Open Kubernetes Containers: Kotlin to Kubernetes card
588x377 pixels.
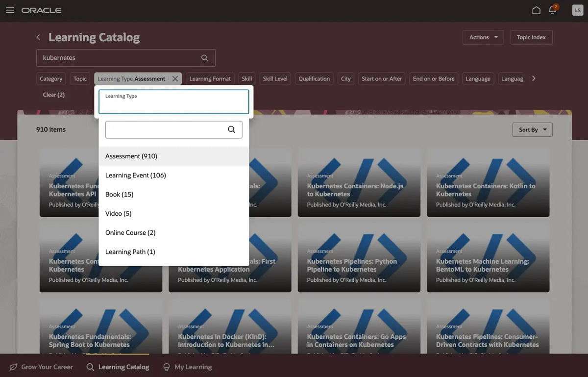pyautogui.click(x=488, y=182)
